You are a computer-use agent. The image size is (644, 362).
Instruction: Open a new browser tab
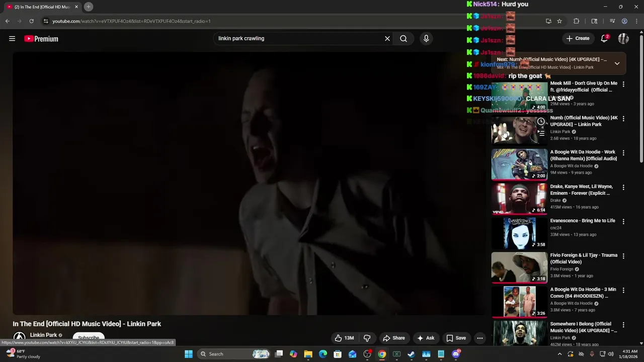pyautogui.click(x=89, y=7)
